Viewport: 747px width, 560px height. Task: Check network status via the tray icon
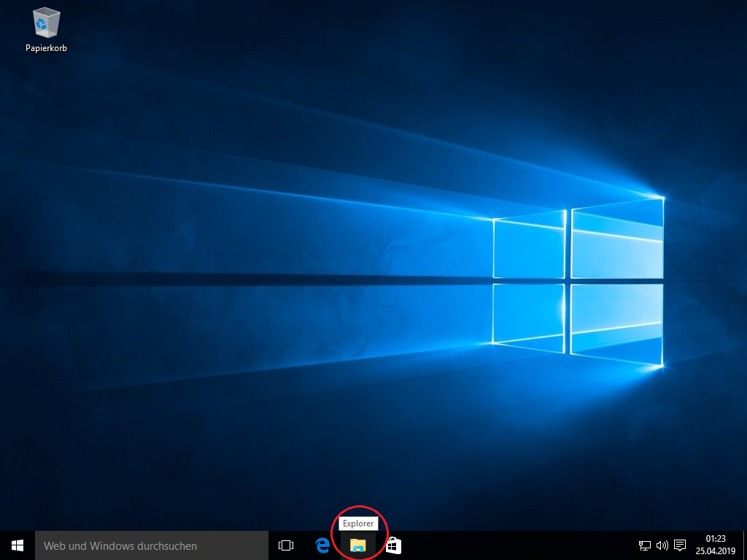(x=645, y=545)
